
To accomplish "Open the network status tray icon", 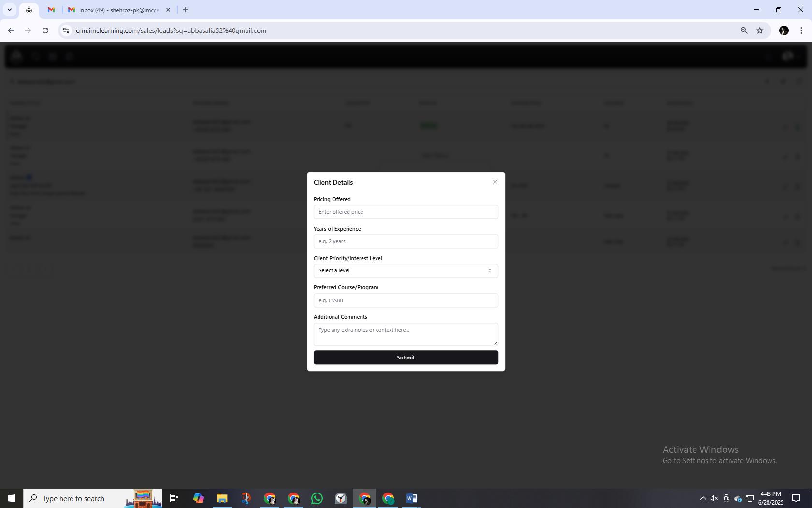I will pos(750,498).
